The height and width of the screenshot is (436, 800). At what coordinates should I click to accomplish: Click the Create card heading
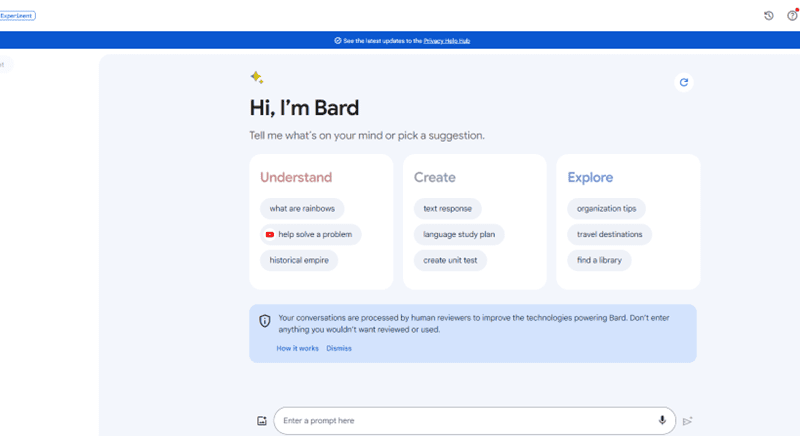[x=435, y=177]
